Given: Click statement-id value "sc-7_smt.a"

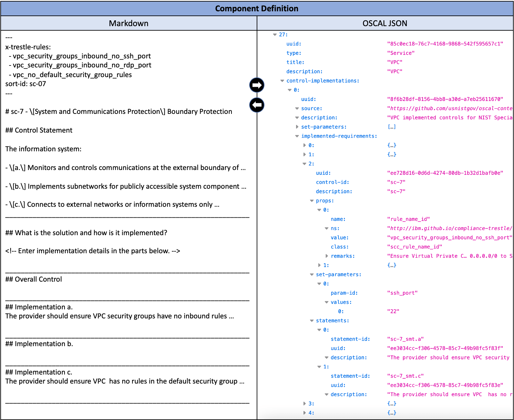Looking at the screenshot, I should click(x=405, y=339).
